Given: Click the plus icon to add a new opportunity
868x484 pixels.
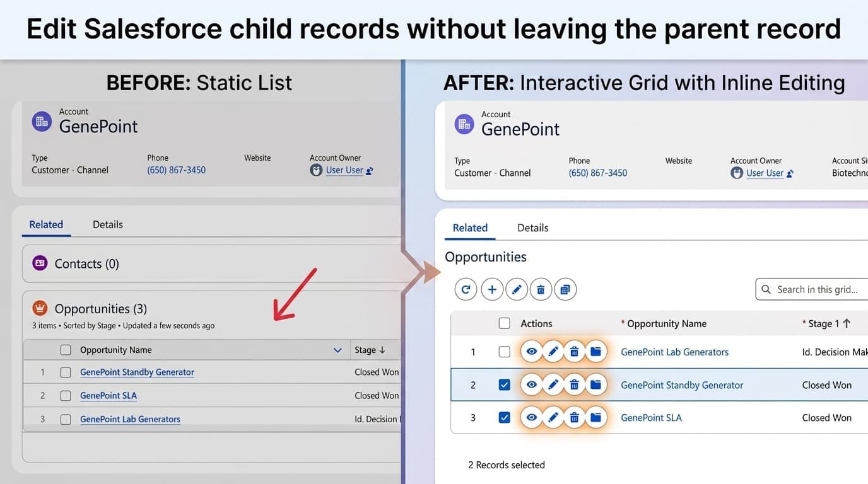Looking at the screenshot, I should click(x=492, y=289).
